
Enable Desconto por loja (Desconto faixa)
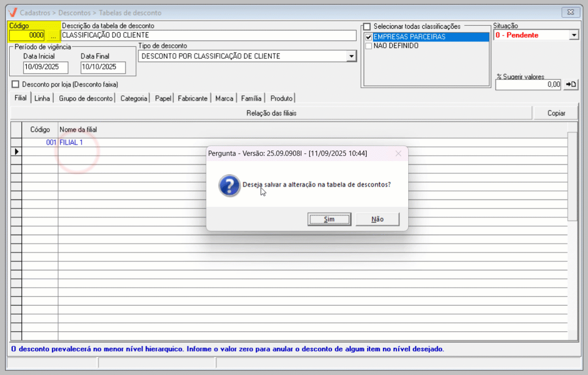point(15,84)
